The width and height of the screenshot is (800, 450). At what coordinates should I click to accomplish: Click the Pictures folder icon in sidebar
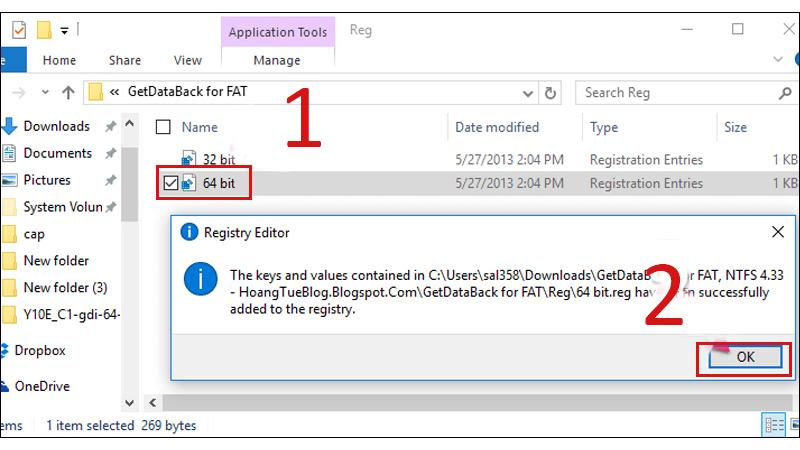9,180
